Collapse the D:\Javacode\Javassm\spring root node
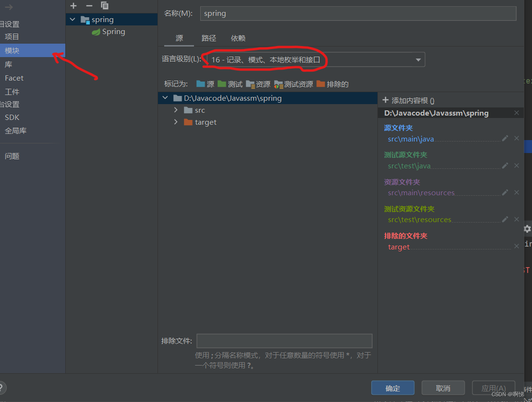The width and height of the screenshot is (532, 402). [x=165, y=98]
